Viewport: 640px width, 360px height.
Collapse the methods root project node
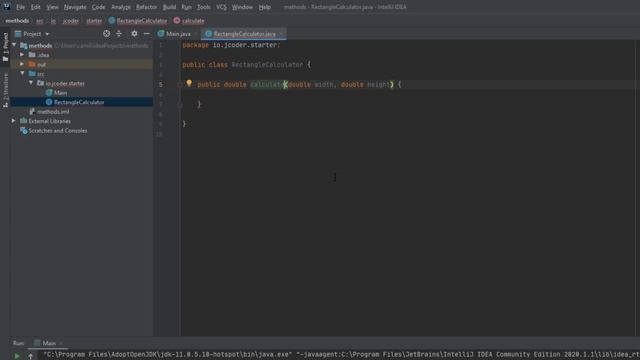click(15, 45)
